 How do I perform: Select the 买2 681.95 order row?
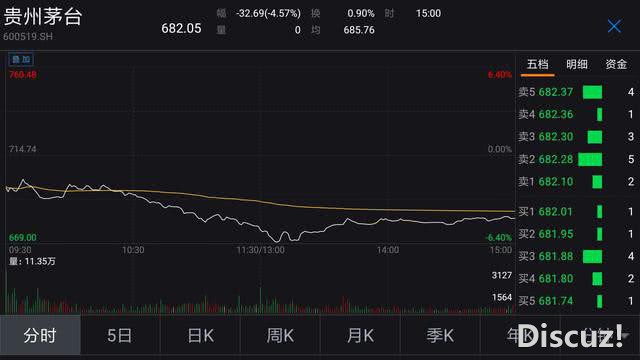click(576, 234)
